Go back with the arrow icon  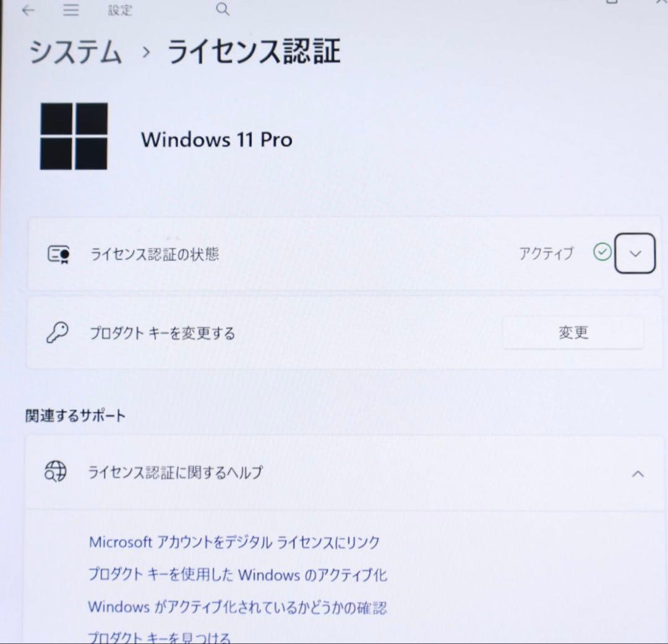[x=28, y=10]
